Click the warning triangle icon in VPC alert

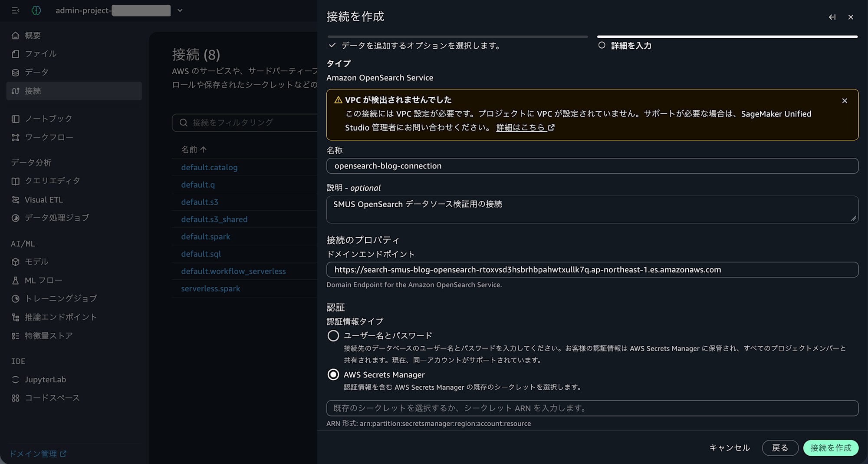(338, 100)
